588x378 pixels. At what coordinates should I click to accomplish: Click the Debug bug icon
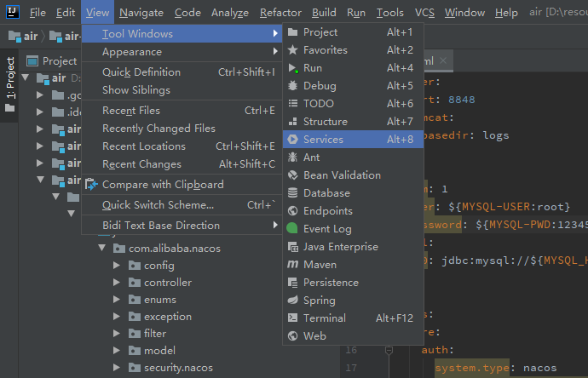pos(293,86)
